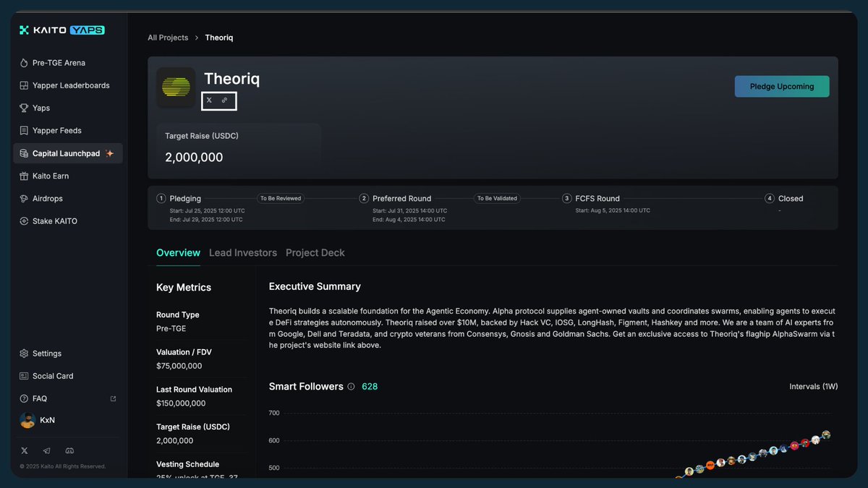Click the Theoriq project logo
Image resolution: width=868 pixels, height=488 pixels.
click(x=176, y=87)
